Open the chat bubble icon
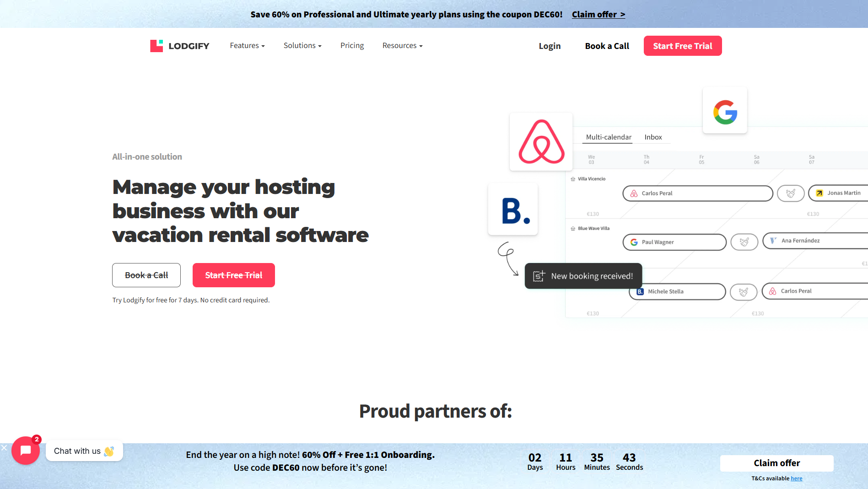This screenshot has width=868, height=489. tap(26, 451)
